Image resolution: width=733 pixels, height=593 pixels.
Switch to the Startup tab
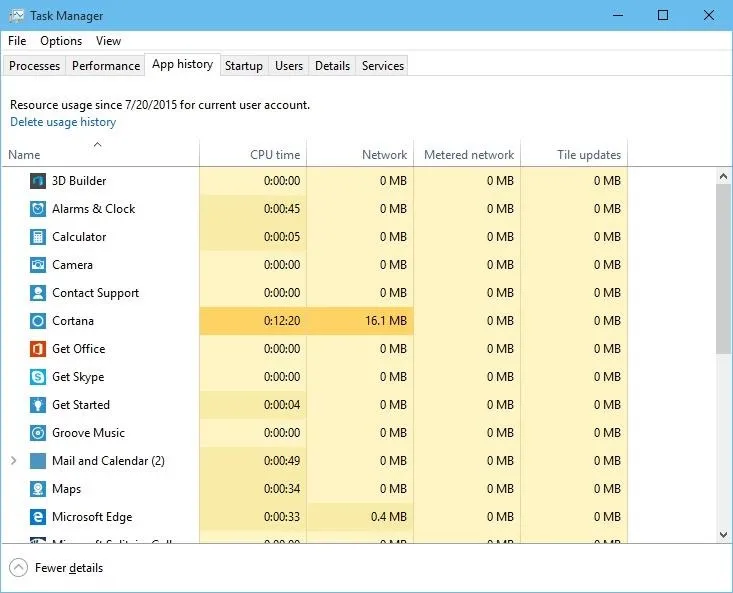(x=244, y=65)
